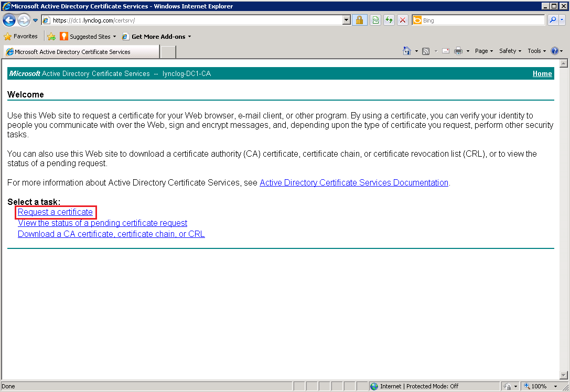Screen dimensions: 570x392
Task: Expand the Print options dropdown arrow
Action: click(x=468, y=51)
